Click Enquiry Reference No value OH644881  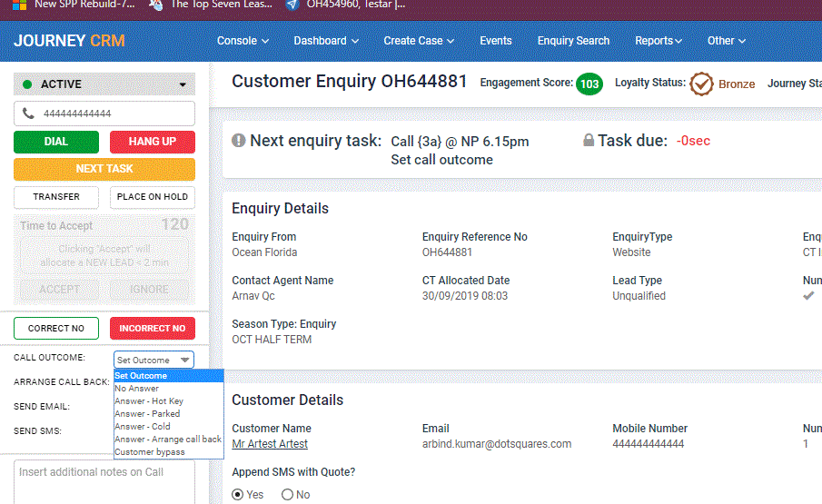pos(447,252)
